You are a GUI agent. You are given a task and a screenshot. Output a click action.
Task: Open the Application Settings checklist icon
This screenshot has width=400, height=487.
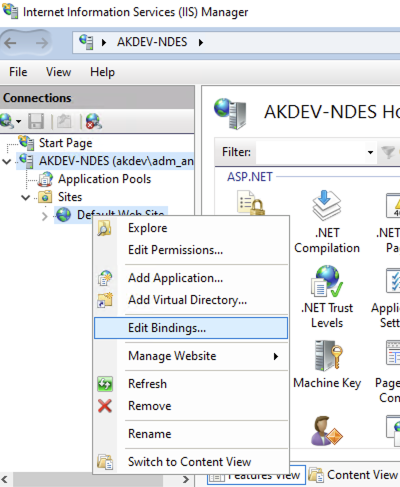tap(393, 281)
